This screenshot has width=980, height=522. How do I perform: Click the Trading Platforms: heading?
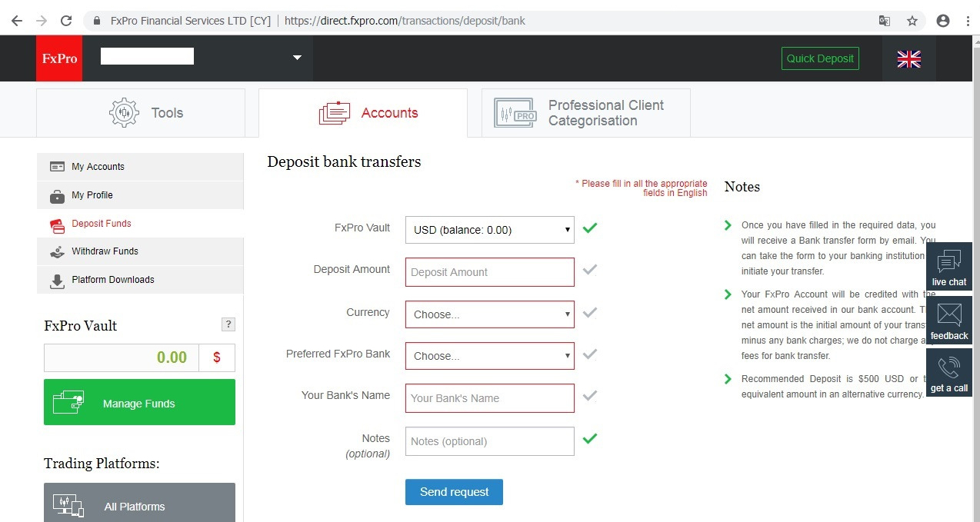coord(102,464)
